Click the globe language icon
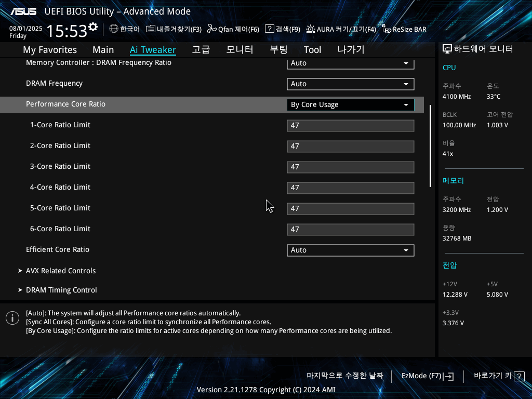 (114, 29)
